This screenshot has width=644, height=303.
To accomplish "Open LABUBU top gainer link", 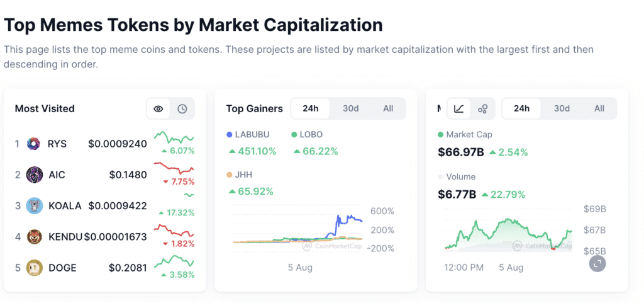I will pyautogui.click(x=252, y=134).
